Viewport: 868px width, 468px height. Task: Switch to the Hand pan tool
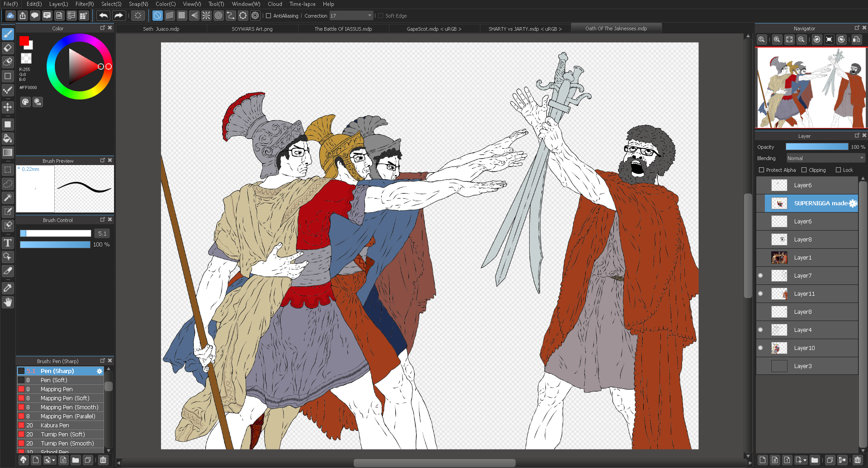8,302
